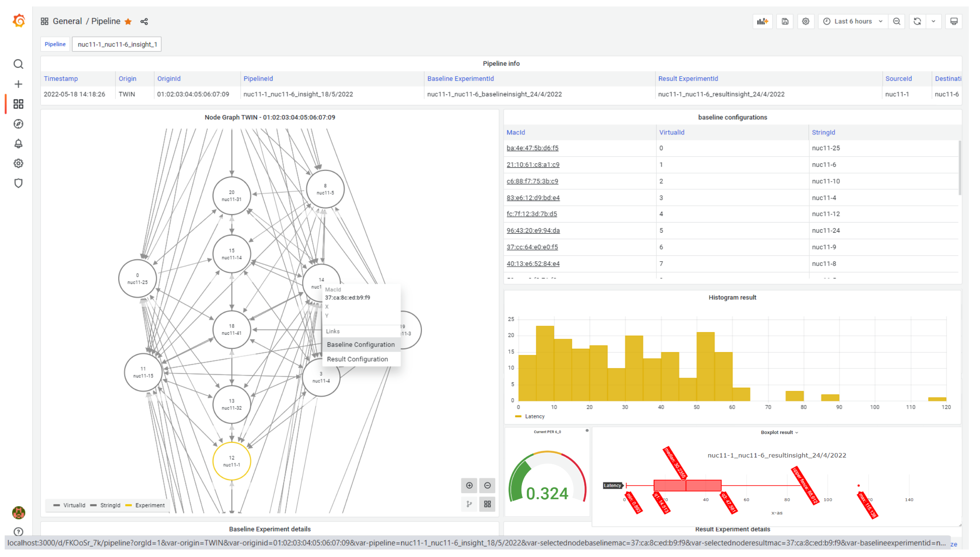Screen dimensions: 980x557
Task: Choose Baseline Configuration from the node menu
Action: pos(360,344)
